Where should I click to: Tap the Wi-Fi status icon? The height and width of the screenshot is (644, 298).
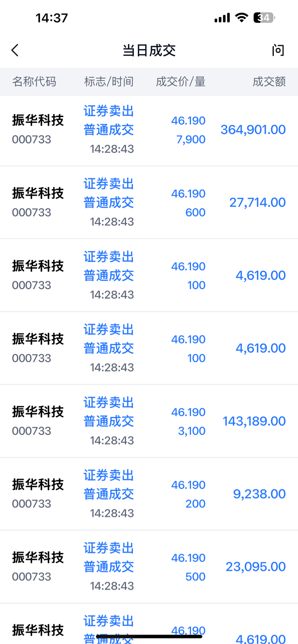coord(242,17)
